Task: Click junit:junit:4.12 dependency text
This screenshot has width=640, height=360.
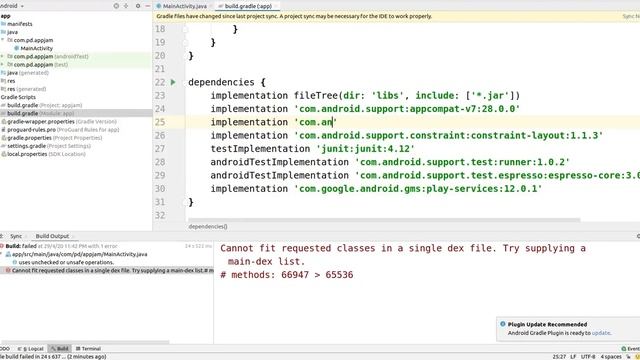Action: pyautogui.click(x=365, y=149)
